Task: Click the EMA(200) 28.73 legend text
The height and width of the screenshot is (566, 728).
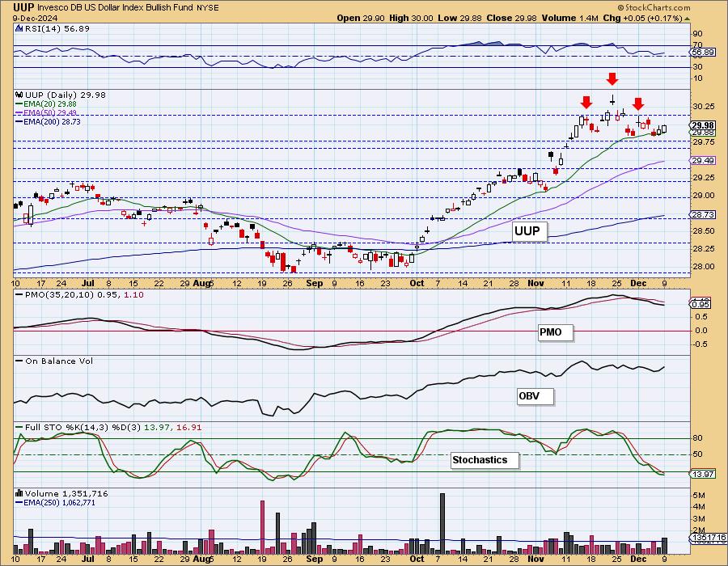Action: pos(53,121)
